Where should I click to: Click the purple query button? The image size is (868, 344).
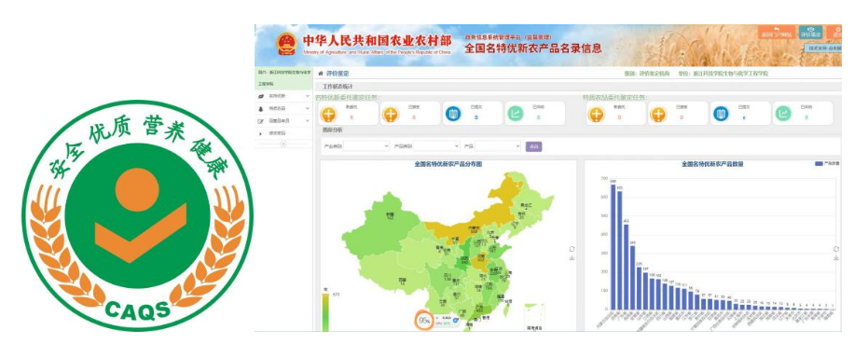click(x=533, y=146)
